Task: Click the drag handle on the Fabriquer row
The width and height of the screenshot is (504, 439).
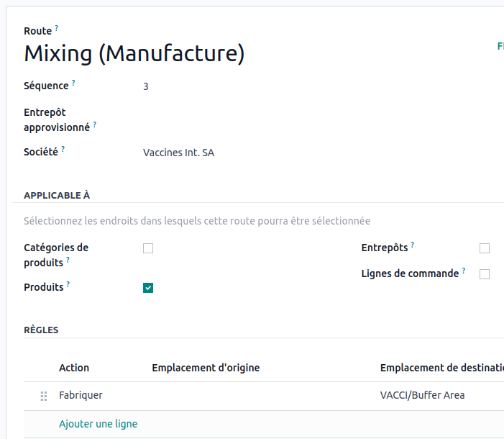Action: click(44, 396)
